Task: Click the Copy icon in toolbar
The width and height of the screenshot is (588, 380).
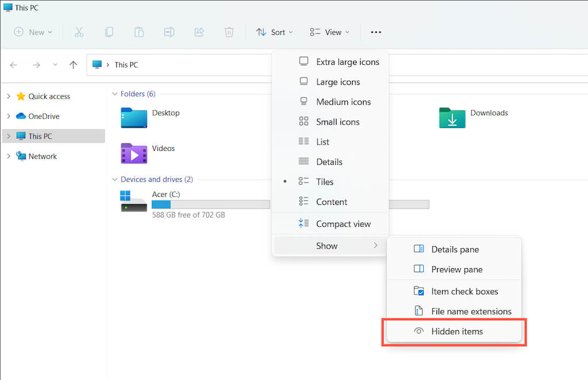Action: (x=109, y=32)
